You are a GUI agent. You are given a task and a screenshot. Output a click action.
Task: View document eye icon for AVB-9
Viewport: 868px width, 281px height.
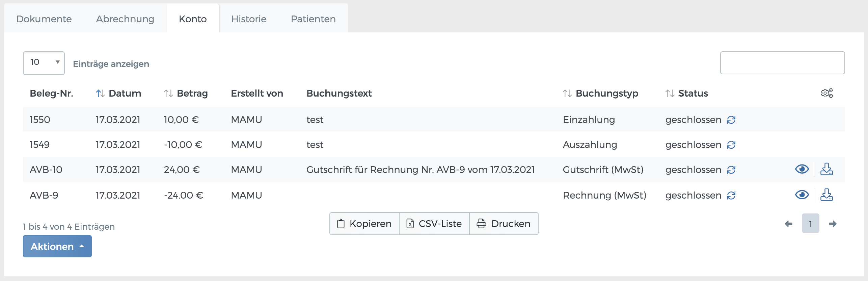point(802,195)
